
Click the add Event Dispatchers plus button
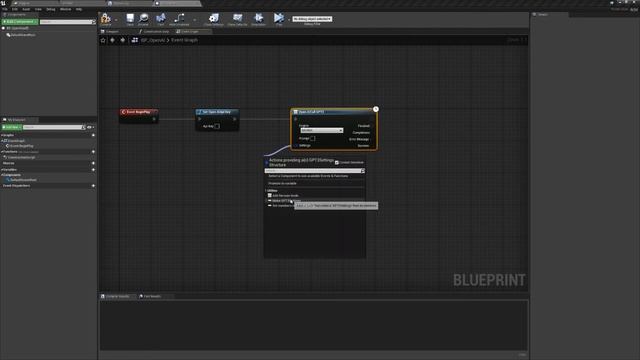(x=93, y=186)
